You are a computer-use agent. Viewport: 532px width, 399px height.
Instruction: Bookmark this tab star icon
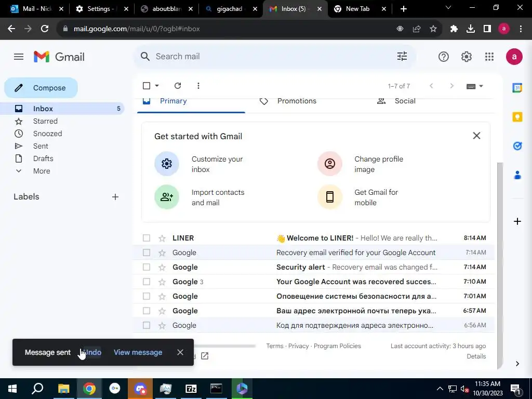click(433, 29)
